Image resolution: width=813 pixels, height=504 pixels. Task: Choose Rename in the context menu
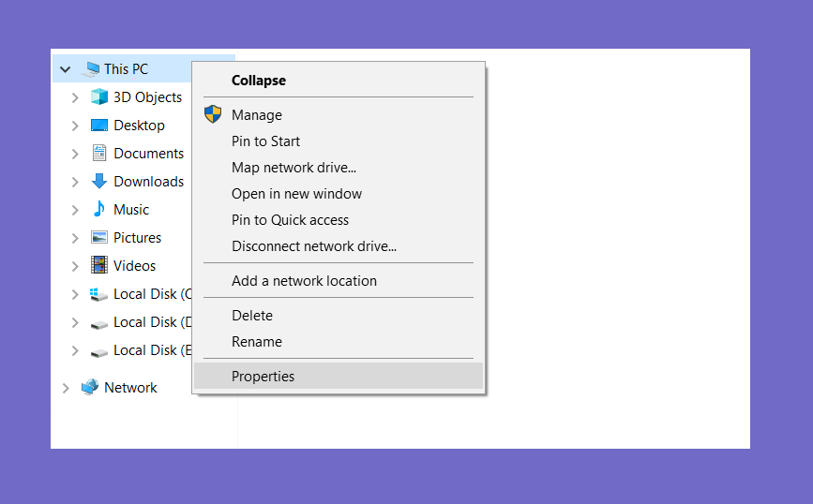coord(339,342)
